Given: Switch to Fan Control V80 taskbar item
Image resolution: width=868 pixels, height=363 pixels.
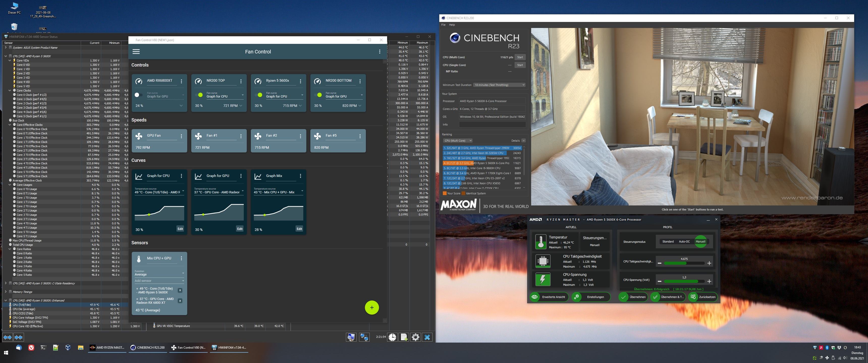Looking at the screenshot, I should tap(188, 348).
